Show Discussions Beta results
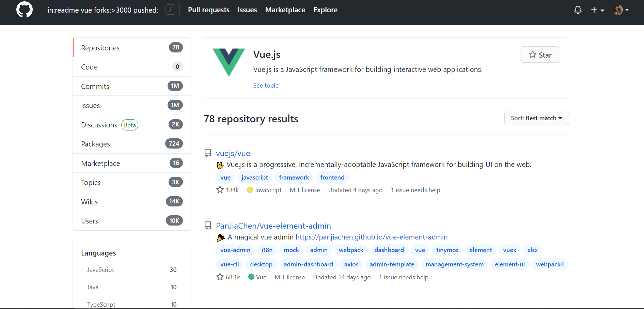 [132, 125]
